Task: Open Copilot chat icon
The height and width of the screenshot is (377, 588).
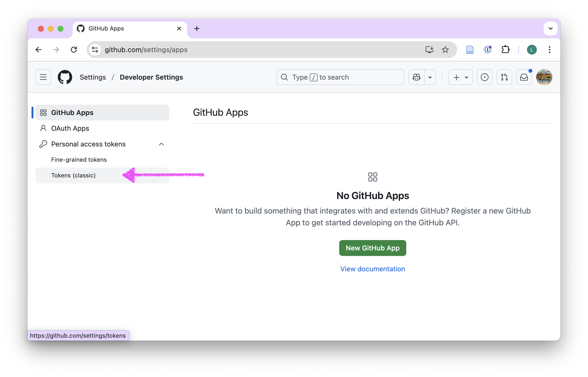Action: tap(417, 77)
